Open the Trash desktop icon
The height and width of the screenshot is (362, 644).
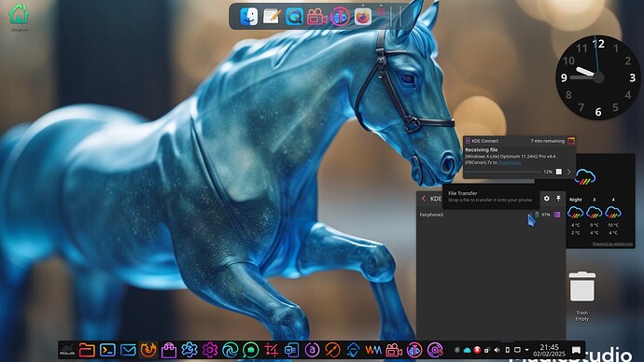pyautogui.click(x=582, y=296)
